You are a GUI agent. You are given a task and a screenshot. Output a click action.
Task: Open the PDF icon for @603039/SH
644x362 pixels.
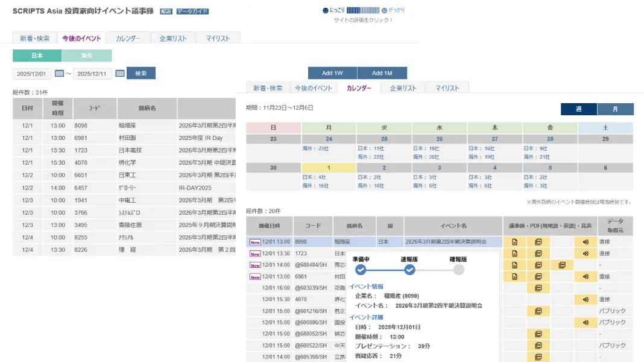pyautogui.click(x=538, y=288)
